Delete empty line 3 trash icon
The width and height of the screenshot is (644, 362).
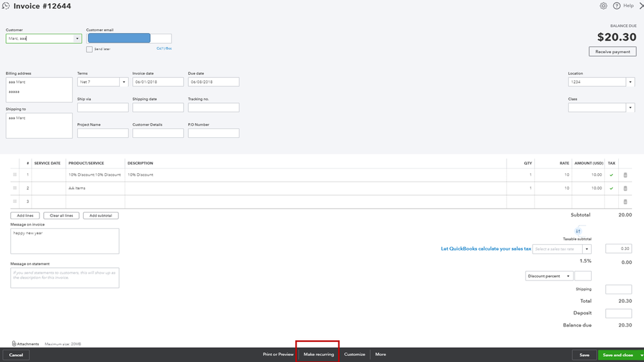625,202
